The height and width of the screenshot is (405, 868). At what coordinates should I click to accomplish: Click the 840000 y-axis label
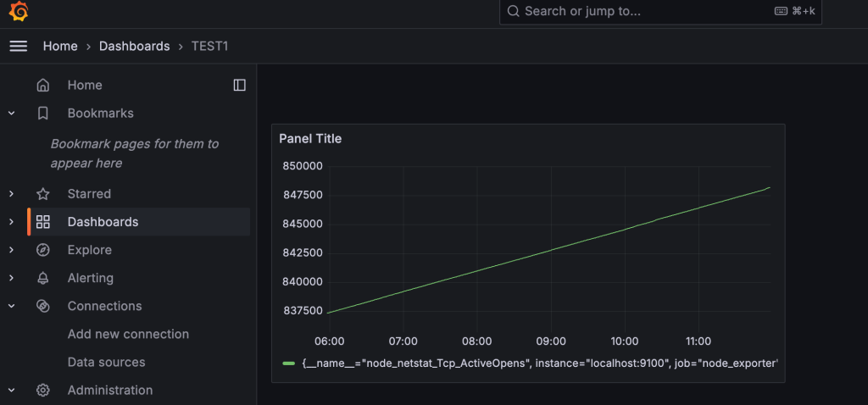point(303,281)
